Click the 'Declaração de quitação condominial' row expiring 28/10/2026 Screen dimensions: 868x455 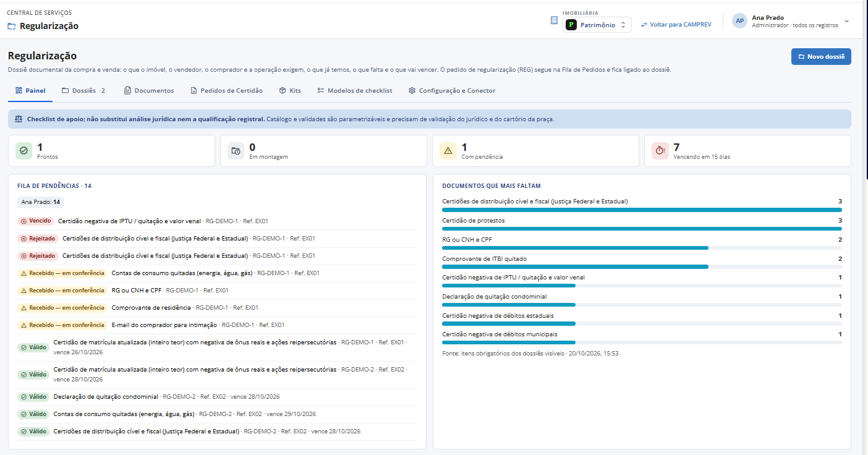[217, 397]
